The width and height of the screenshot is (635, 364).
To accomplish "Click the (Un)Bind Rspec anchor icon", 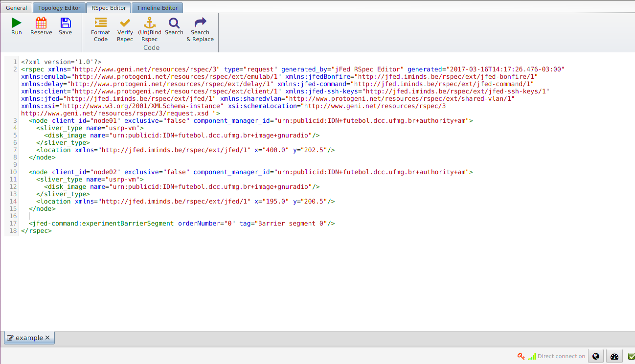I will (149, 23).
